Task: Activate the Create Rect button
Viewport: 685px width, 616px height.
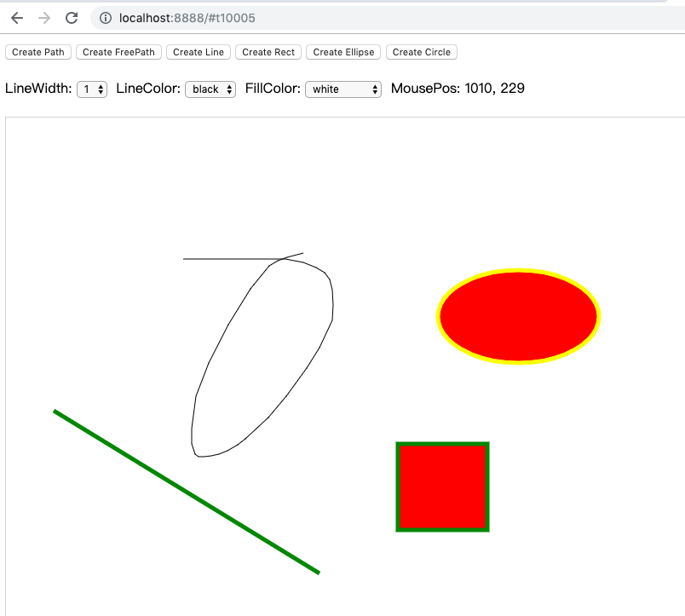Action: [268, 52]
